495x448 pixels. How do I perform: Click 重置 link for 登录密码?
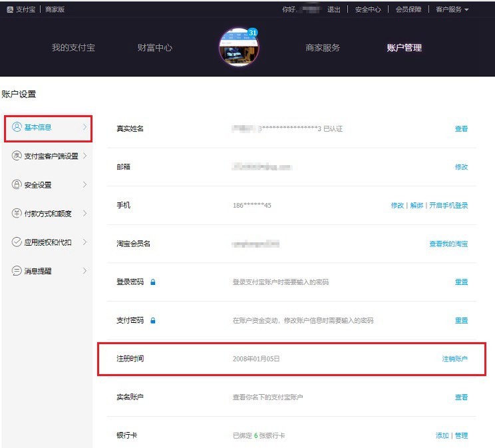click(461, 282)
